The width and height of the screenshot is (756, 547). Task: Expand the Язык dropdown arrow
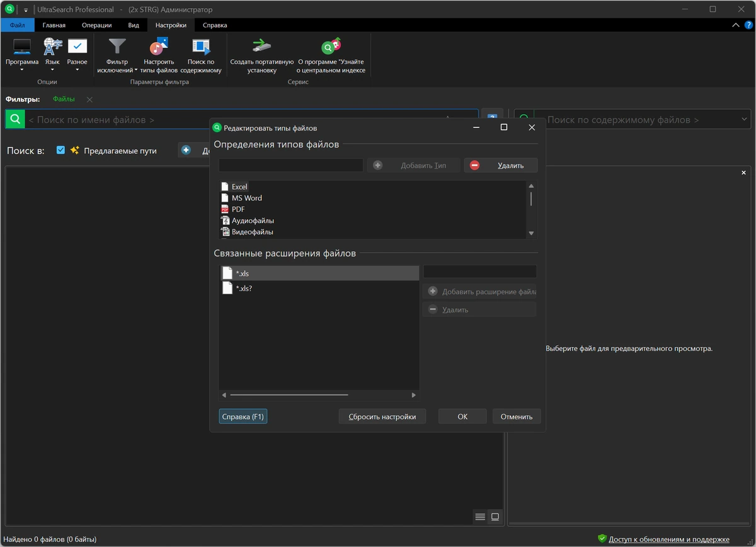pyautogui.click(x=52, y=70)
